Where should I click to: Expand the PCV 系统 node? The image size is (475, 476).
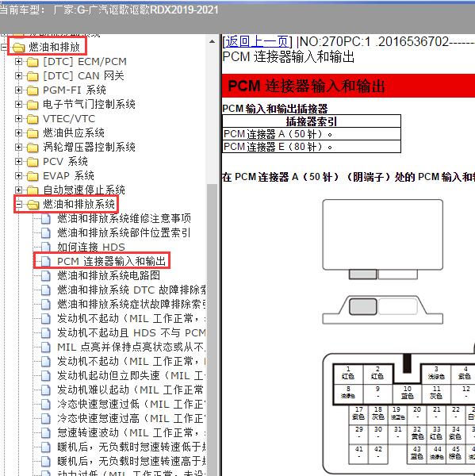coord(18,162)
